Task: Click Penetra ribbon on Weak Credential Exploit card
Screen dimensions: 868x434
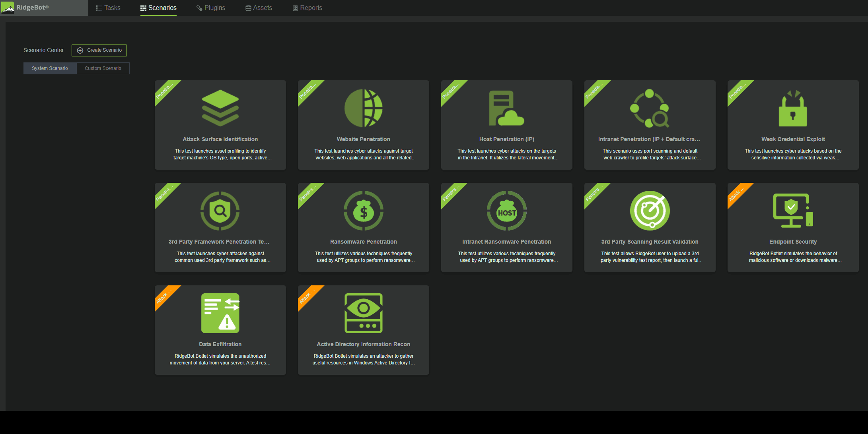Action: (738, 91)
